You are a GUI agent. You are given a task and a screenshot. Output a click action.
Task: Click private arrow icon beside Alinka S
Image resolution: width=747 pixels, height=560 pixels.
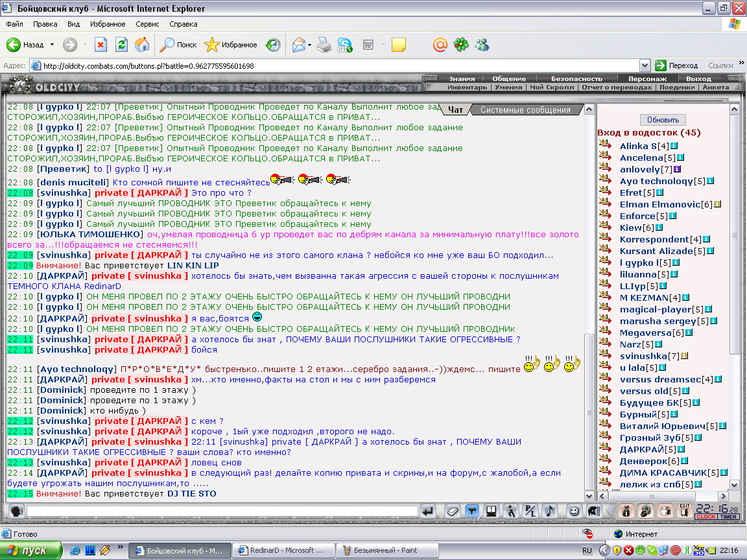(x=605, y=145)
